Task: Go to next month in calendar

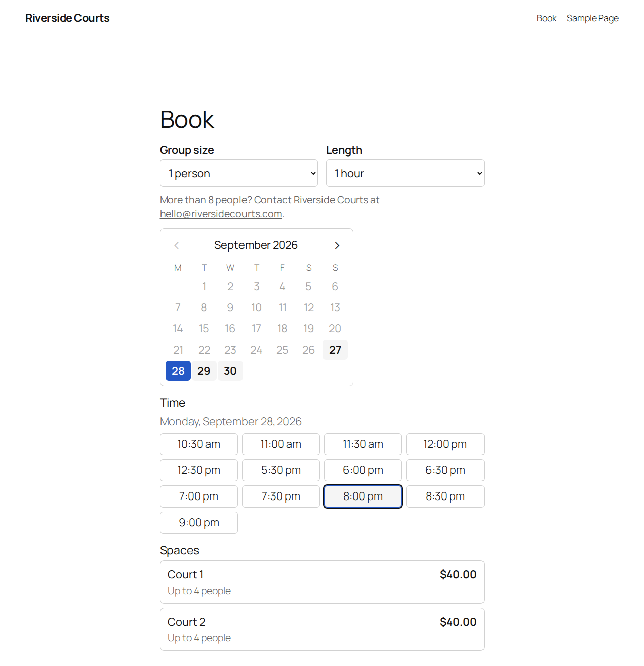Action: (337, 245)
